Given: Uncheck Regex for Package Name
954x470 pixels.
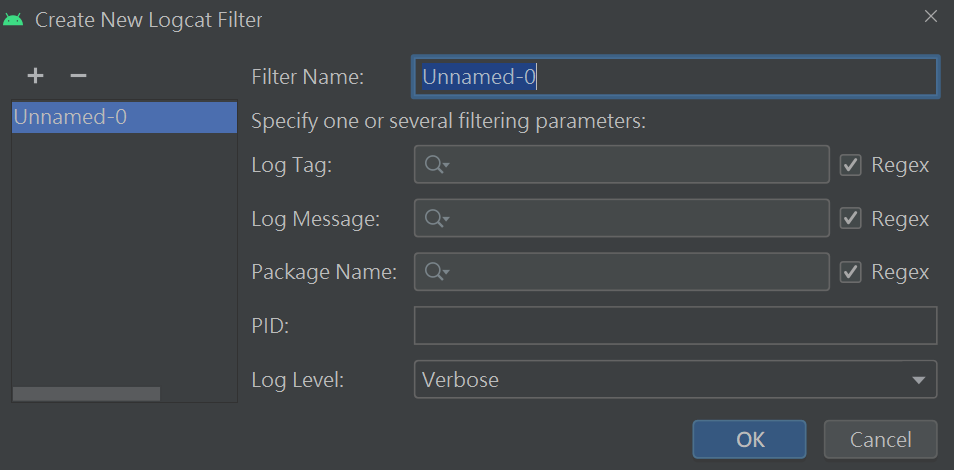Looking at the screenshot, I should [x=851, y=272].
